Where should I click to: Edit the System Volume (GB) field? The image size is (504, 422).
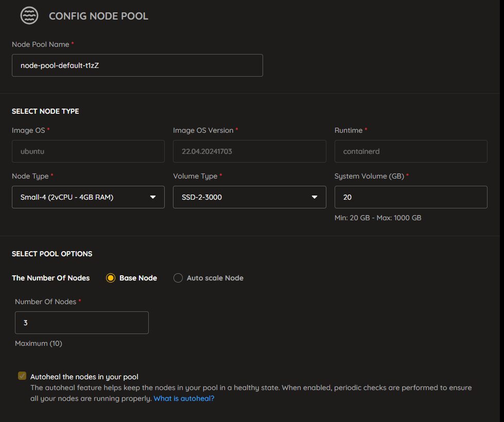[411, 197]
